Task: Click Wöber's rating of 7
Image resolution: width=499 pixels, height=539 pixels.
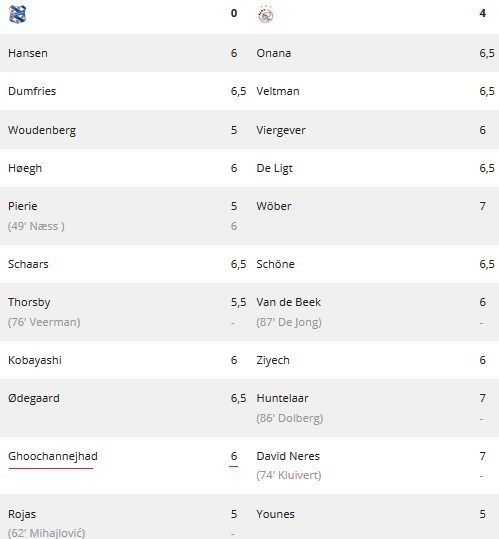Action: [x=483, y=206]
